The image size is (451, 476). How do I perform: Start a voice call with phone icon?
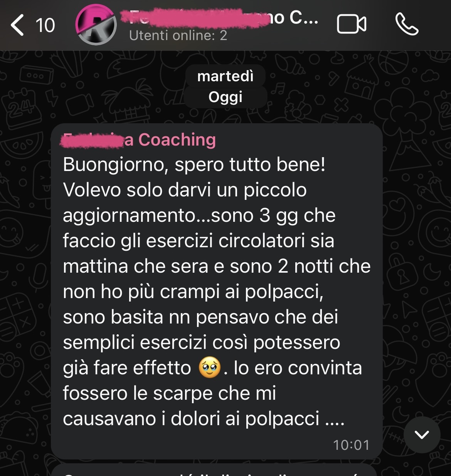pos(407,25)
